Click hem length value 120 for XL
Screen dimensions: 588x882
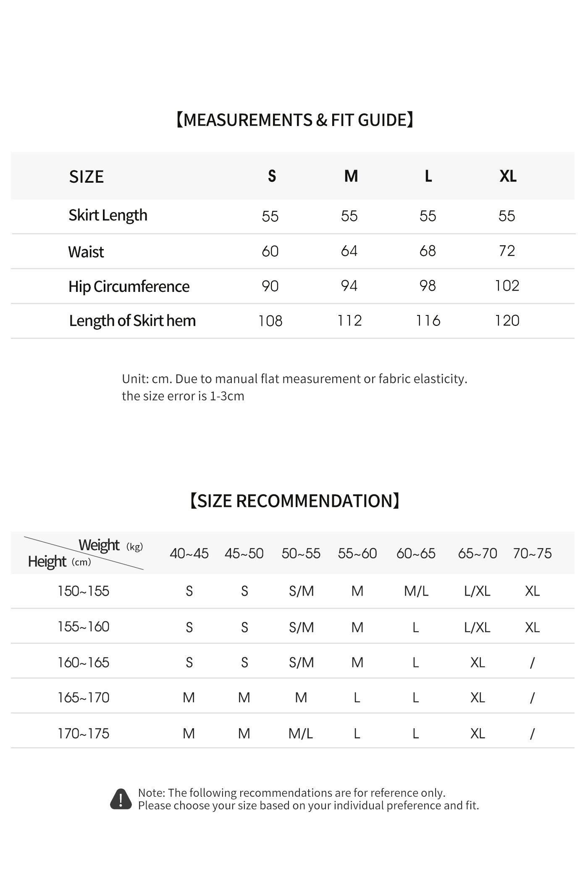point(507,320)
